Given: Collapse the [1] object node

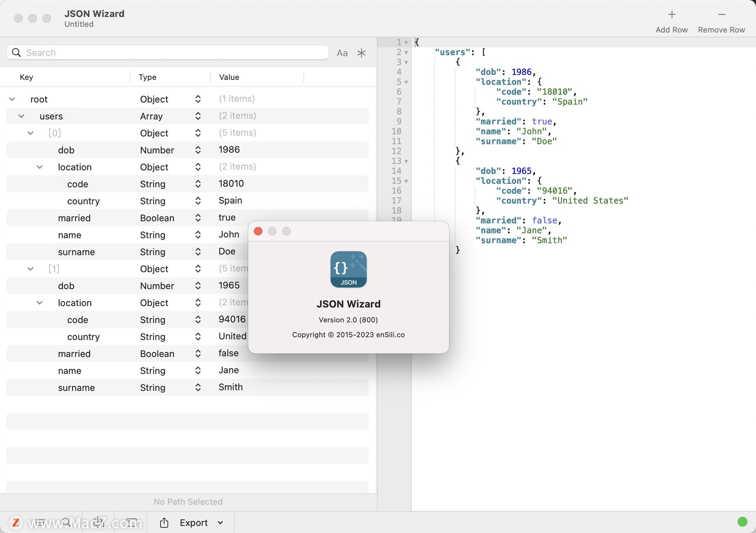Looking at the screenshot, I should click(30, 269).
